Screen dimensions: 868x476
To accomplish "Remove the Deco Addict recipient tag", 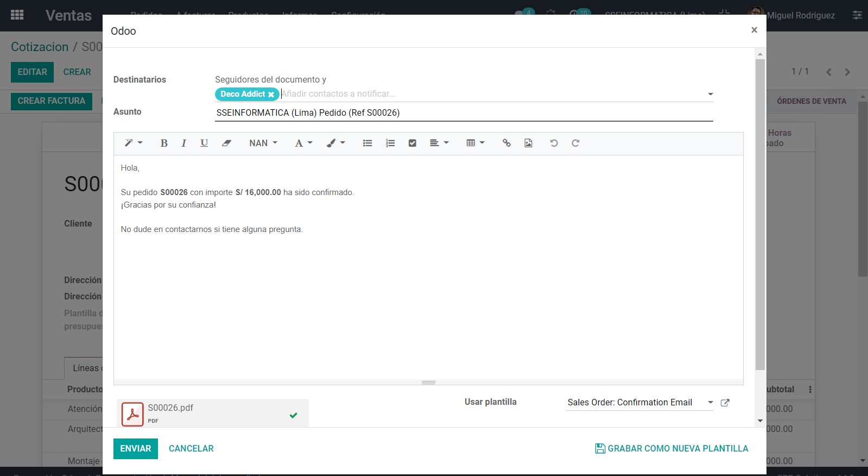I will coord(271,95).
